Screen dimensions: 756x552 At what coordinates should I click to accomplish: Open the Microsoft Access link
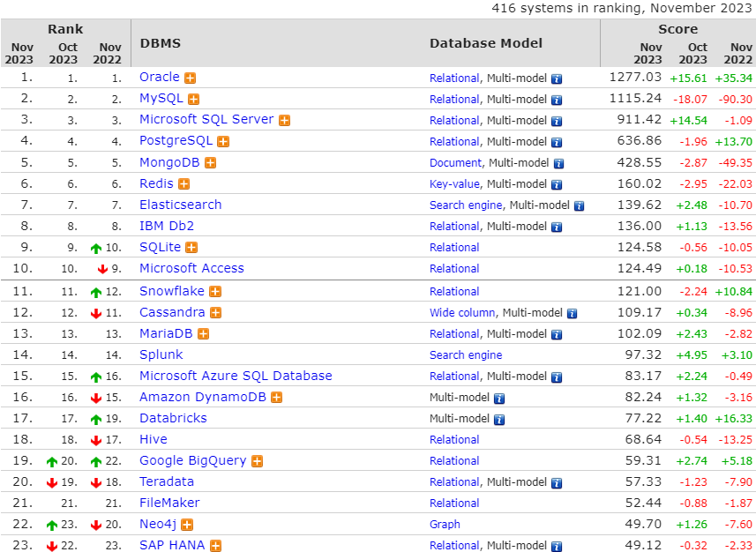[191, 269]
